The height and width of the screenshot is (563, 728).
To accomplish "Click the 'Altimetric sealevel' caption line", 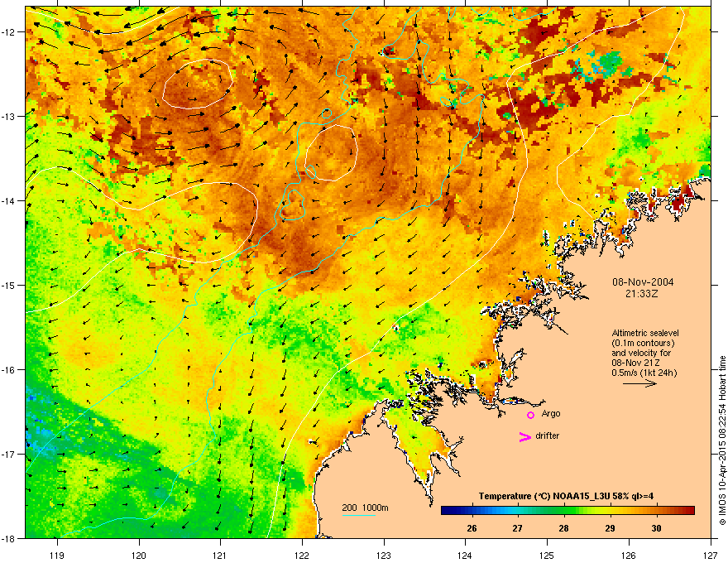I will click(x=645, y=333).
